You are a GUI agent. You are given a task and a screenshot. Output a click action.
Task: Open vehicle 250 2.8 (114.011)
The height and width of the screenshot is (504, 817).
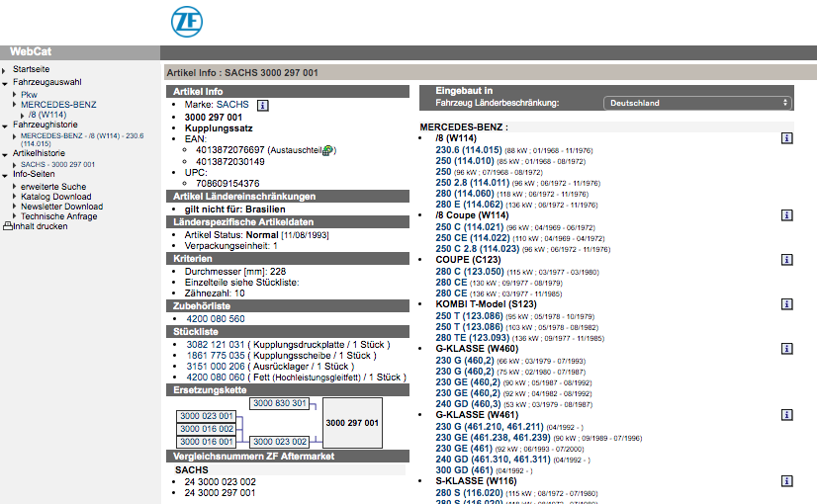(472, 183)
